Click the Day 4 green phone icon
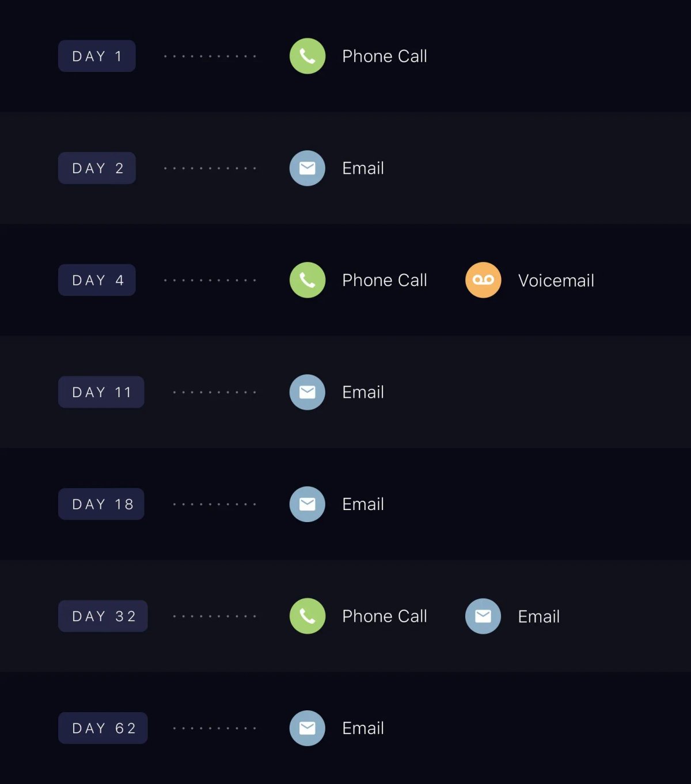The width and height of the screenshot is (691, 784). click(307, 280)
